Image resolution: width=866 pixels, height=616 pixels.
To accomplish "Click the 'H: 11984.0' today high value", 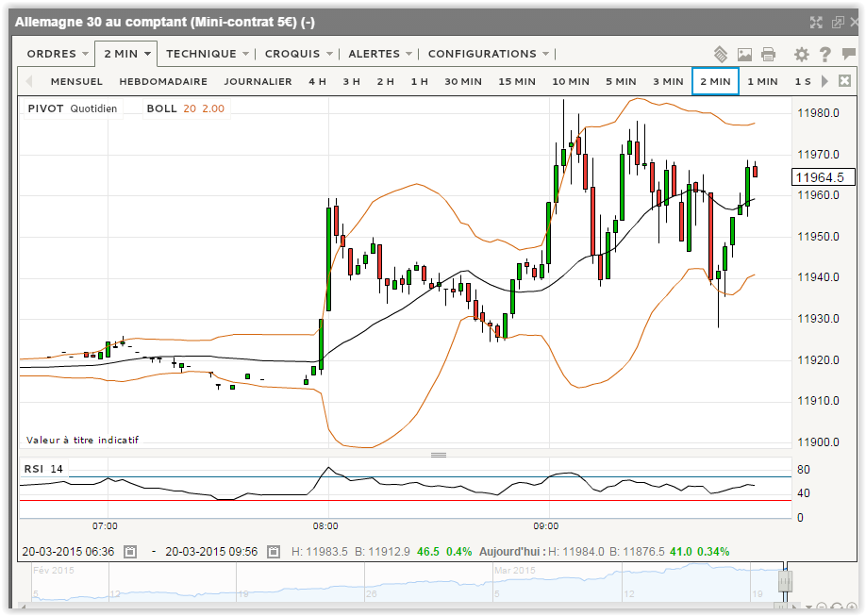I will pyautogui.click(x=576, y=551).
